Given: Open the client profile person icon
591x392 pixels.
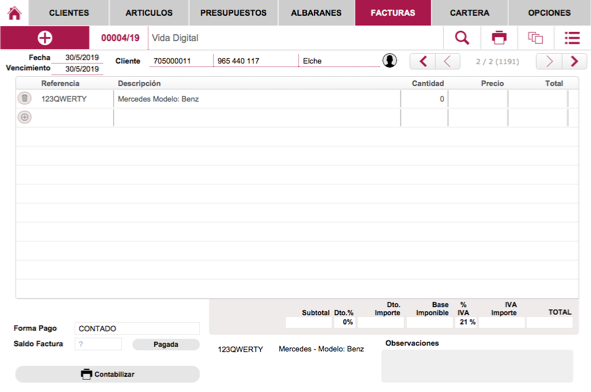Looking at the screenshot, I should [390, 60].
